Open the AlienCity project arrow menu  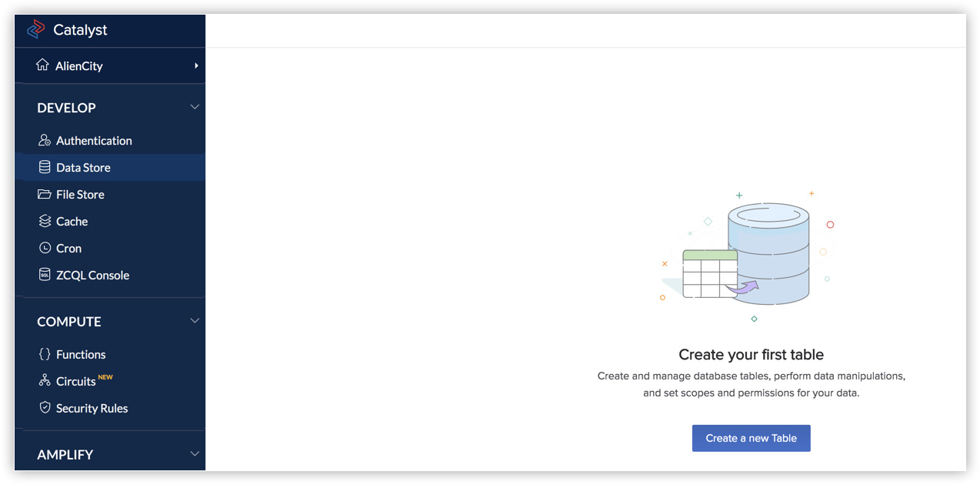click(x=196, y=65)
